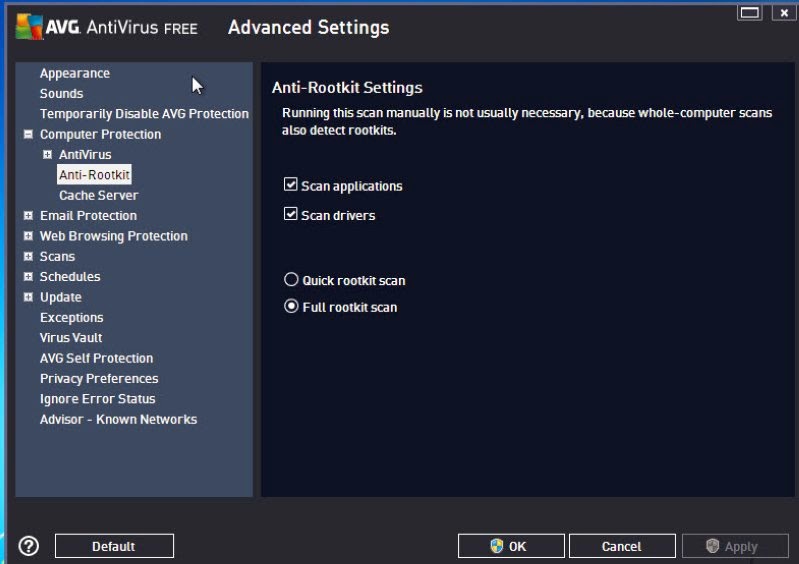Open help via question mark icon

(29, 546)
